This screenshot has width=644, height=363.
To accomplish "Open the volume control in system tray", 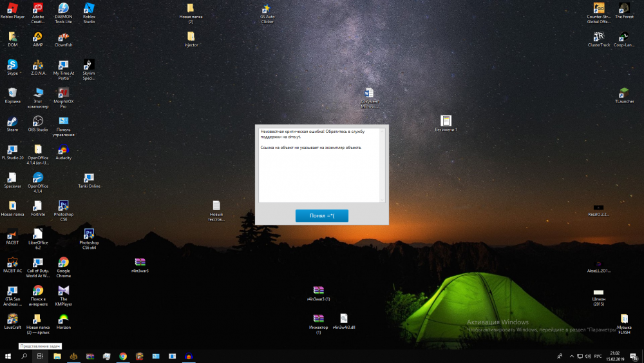I will [x=587, y=356].
